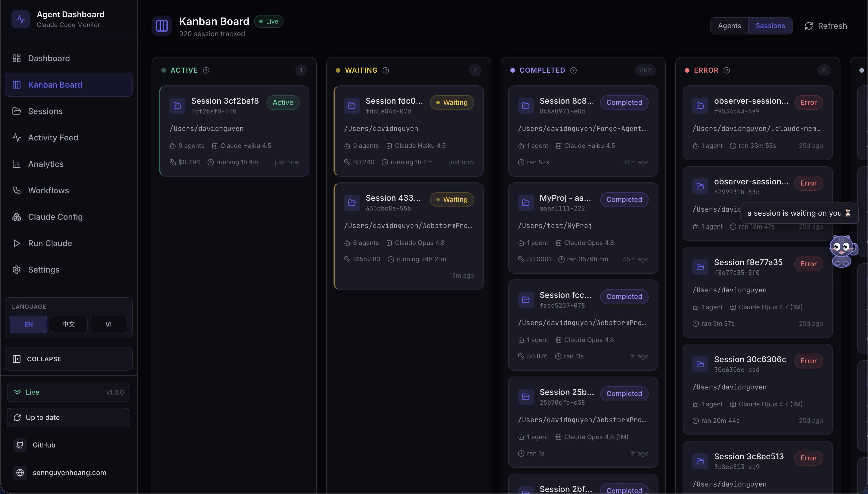
Task: Click 'ran 3579h 5m' on MyProj card
Action: 588,259
